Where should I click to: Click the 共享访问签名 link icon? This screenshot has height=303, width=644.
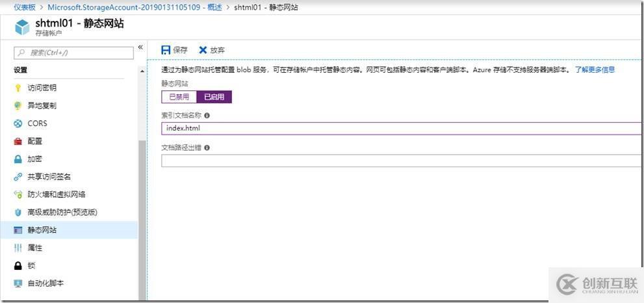point(18,177)
